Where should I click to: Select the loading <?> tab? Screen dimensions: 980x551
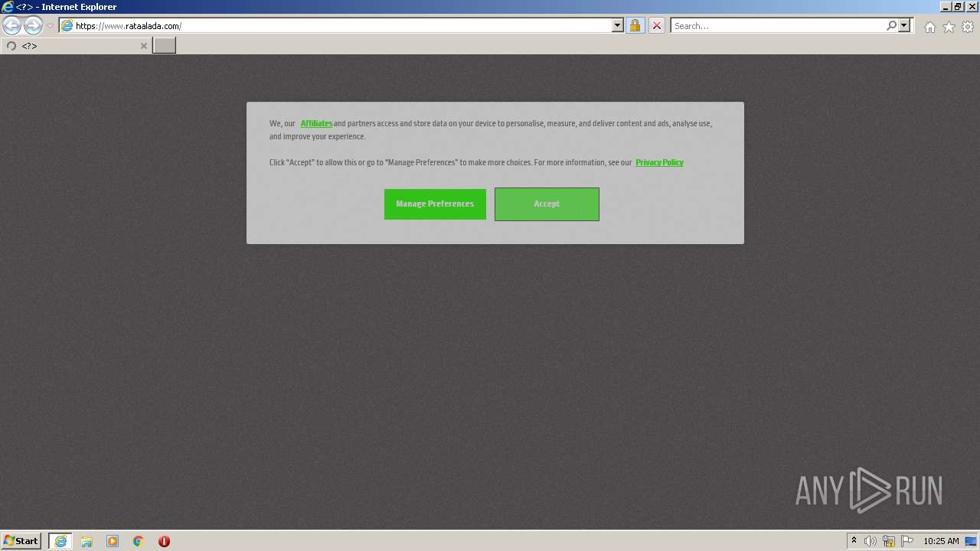[x=75, y=46]
